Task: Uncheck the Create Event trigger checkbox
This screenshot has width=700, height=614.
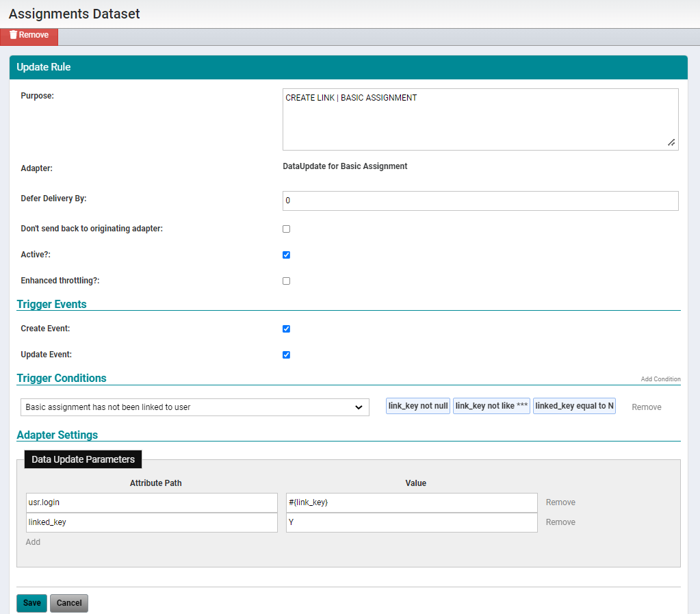Action: point(286,329)
